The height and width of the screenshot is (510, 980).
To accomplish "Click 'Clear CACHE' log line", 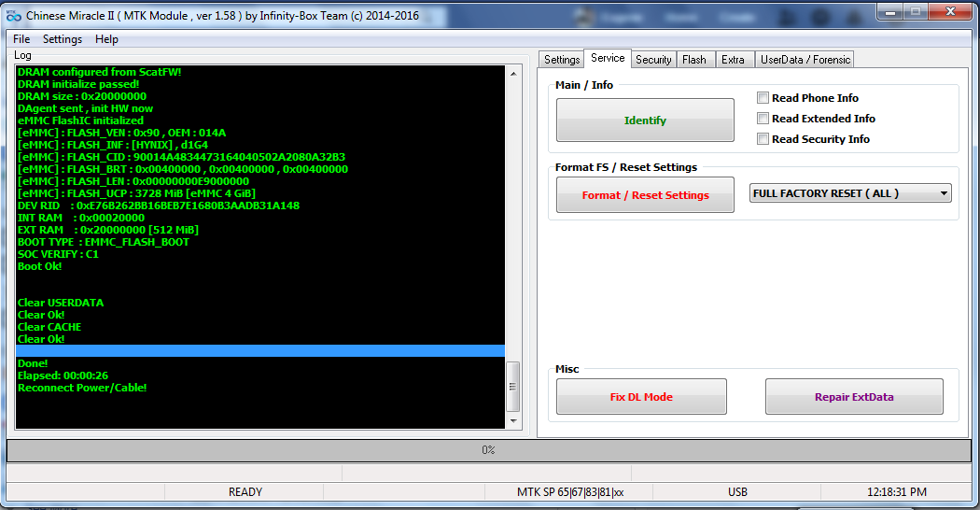I will pos(49,327).
